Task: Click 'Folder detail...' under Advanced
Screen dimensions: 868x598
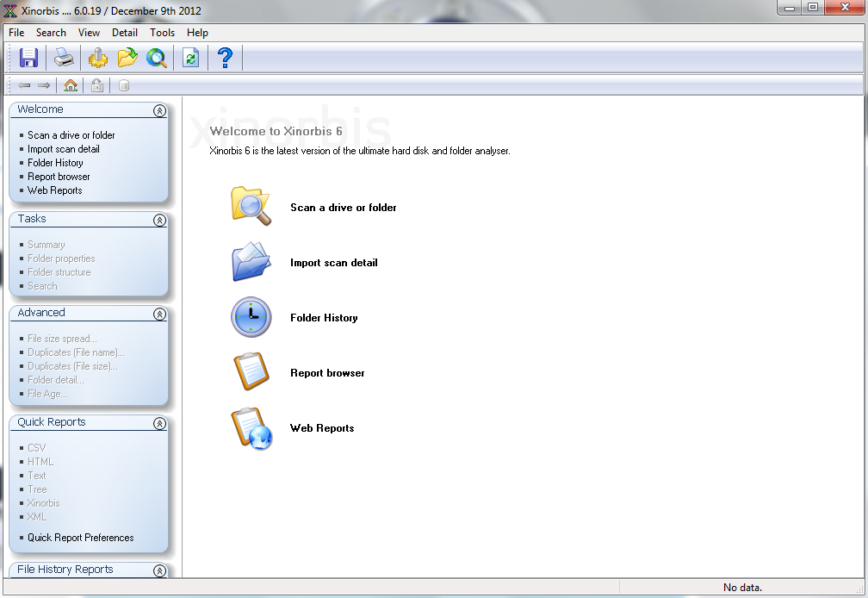Action: pyautogui.click(x=56, y=380)
